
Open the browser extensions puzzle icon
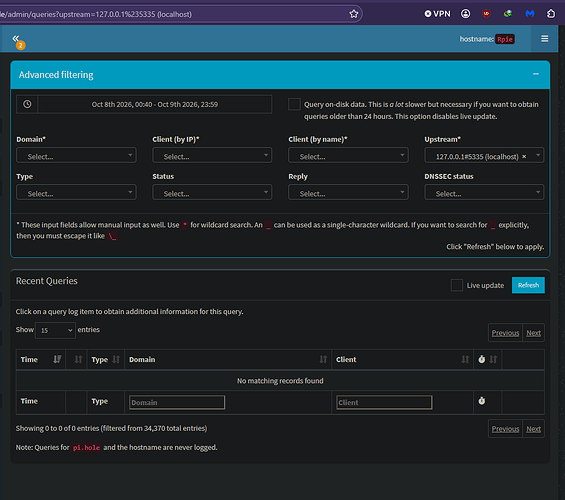click(x=551, y=14)
